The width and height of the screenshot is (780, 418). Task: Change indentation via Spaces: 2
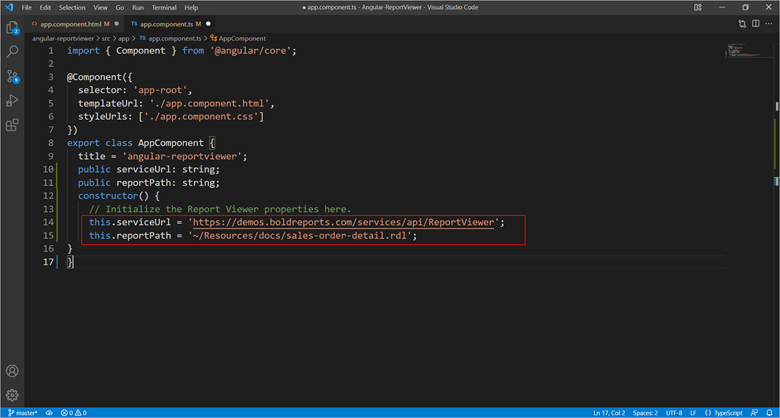pyautogui.click(x=645, y=413)
